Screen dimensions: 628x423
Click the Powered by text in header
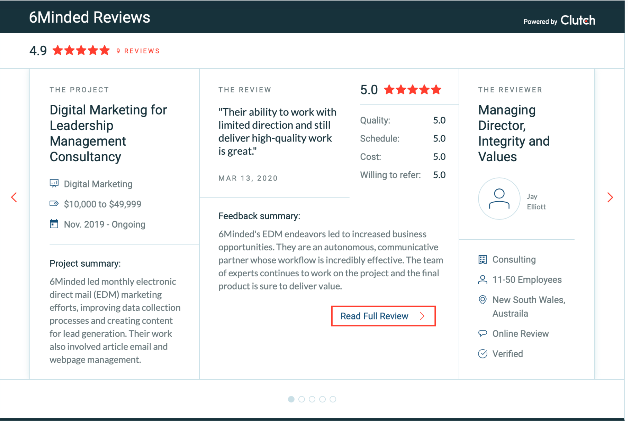[x=540, y=22]
